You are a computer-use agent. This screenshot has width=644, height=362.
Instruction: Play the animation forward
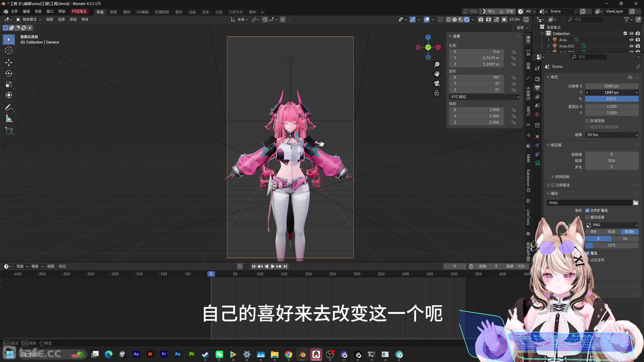tap(273, 266)
